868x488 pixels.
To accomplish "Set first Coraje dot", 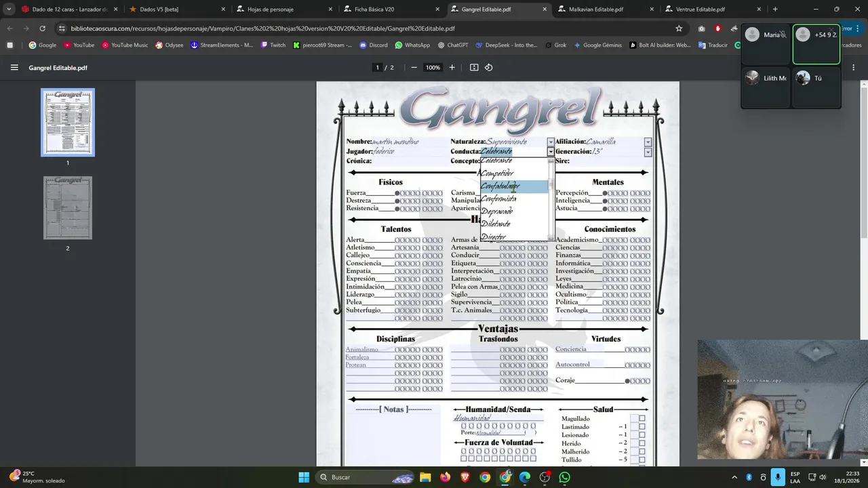I will [627, 381].
